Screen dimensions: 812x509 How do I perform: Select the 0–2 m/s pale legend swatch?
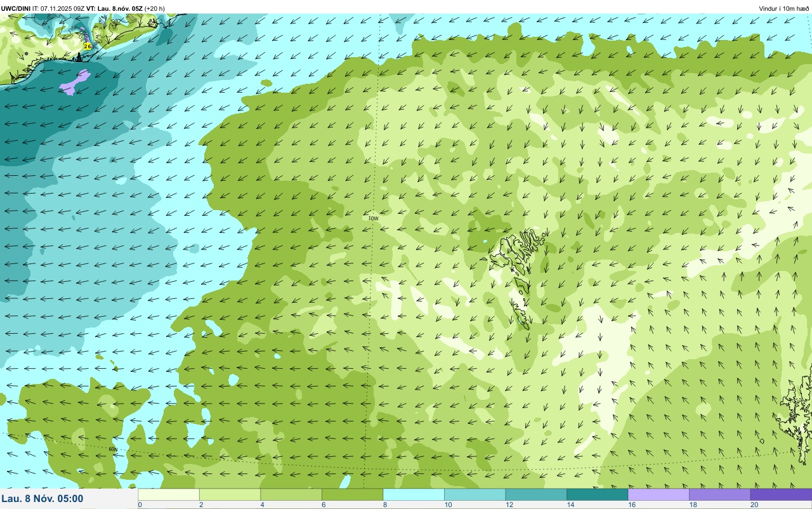(x=169, y=494)
